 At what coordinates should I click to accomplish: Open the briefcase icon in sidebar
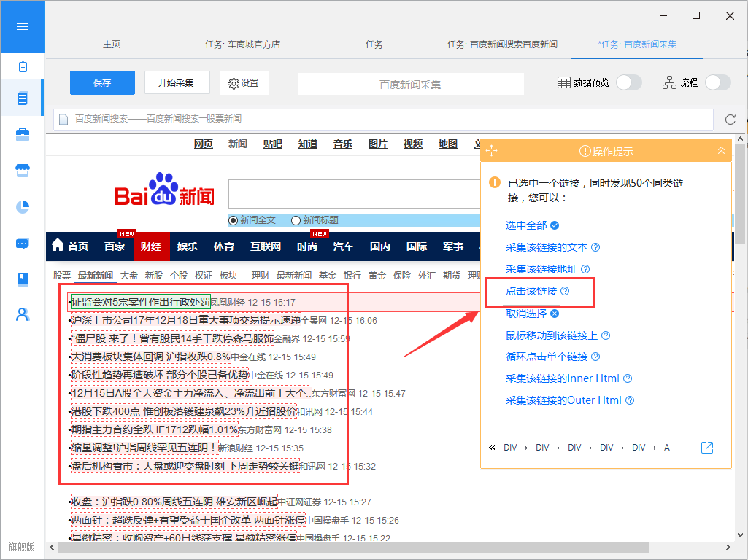pos(23,134)
